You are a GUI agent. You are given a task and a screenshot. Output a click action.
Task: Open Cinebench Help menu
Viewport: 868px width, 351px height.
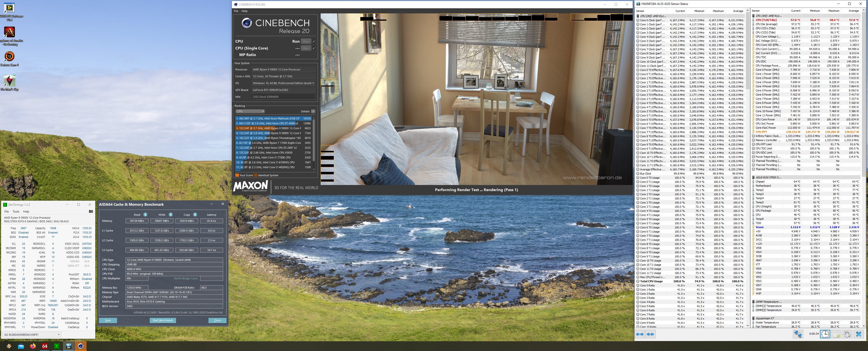point(245,11)
